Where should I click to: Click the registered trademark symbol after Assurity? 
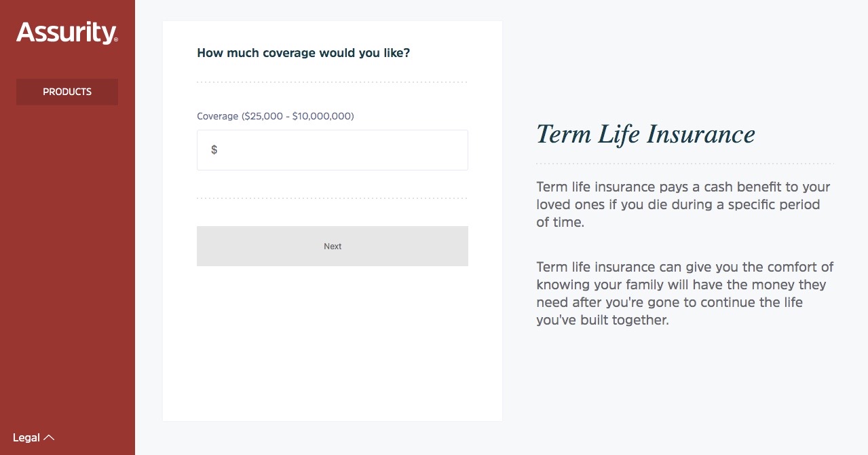point(116,41)
